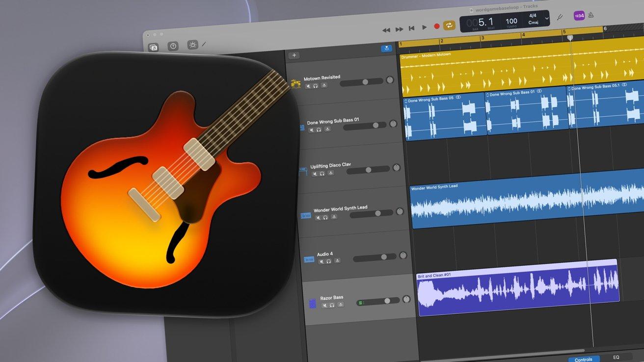Enable the metronome icon
This screenshot has height=362, width=644.
[x=592, y=15]
